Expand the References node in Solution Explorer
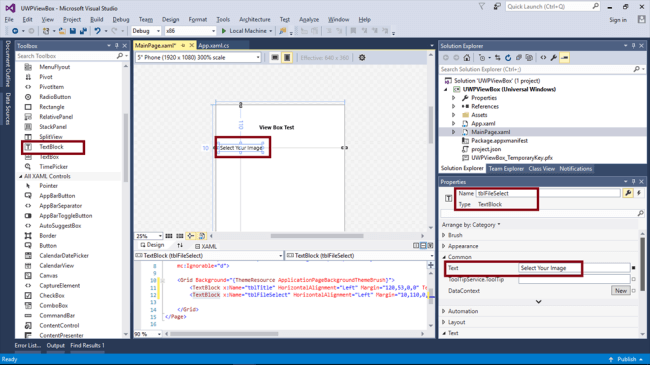650x365 pixels. (x=454, y=106)
